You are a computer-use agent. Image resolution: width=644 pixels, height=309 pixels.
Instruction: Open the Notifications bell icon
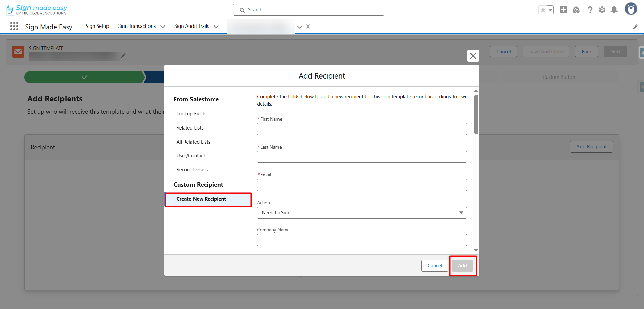tap(614, 10)
